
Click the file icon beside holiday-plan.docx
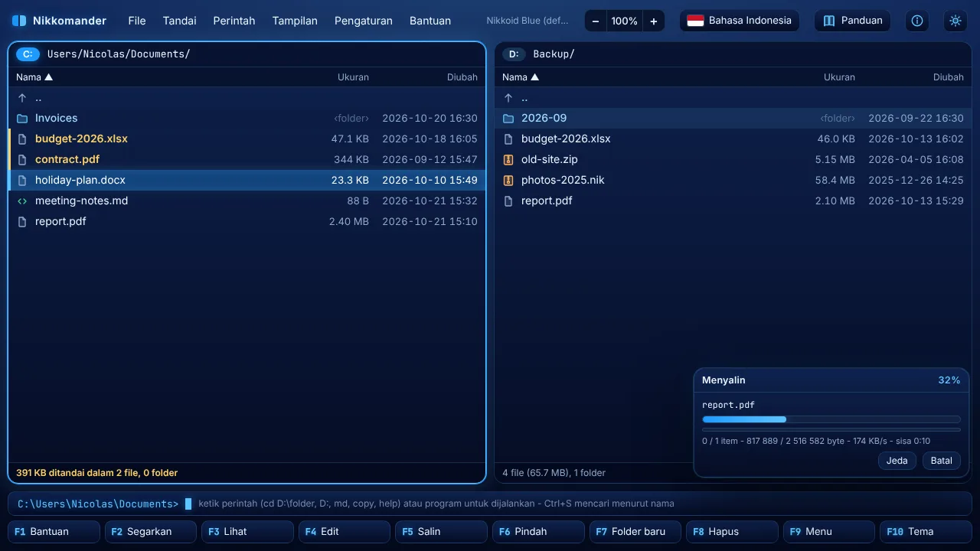click(x=22, y=181)
